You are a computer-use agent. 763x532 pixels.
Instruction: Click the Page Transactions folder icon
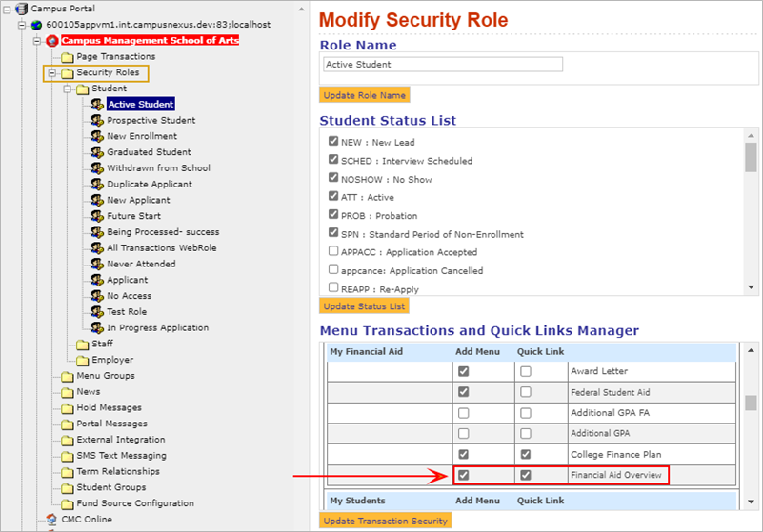[x=67, y=57]
